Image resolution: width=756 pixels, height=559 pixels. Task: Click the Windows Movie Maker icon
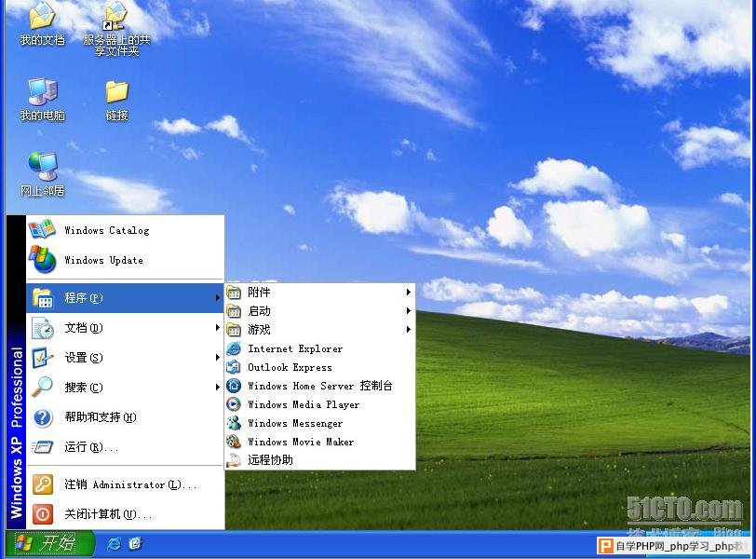234,442
